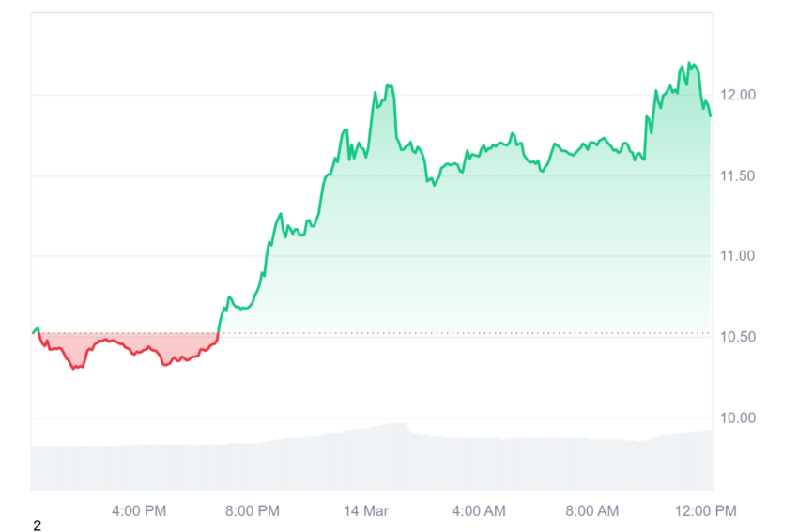Image resolution: width=798 pixels, height=532 pixels.
Task: Click the price peak just after 14 Mar
Action: point(388,85)
